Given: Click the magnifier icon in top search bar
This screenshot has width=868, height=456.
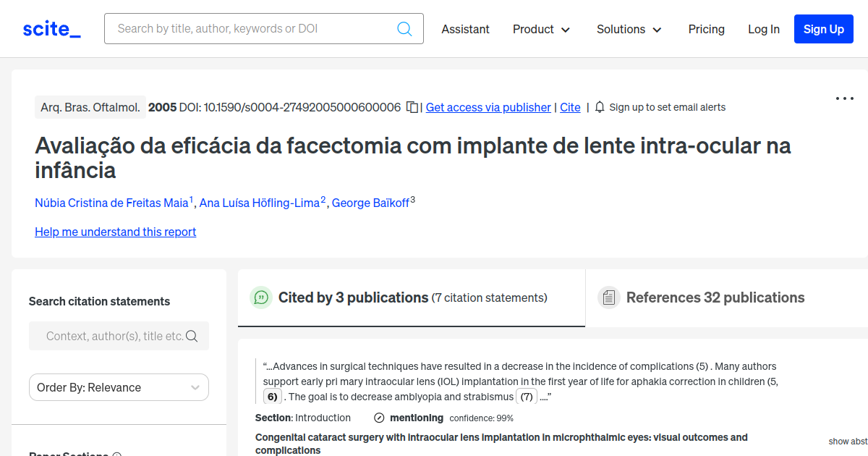Looking at the screenshot, I should [x=404, y=29].
